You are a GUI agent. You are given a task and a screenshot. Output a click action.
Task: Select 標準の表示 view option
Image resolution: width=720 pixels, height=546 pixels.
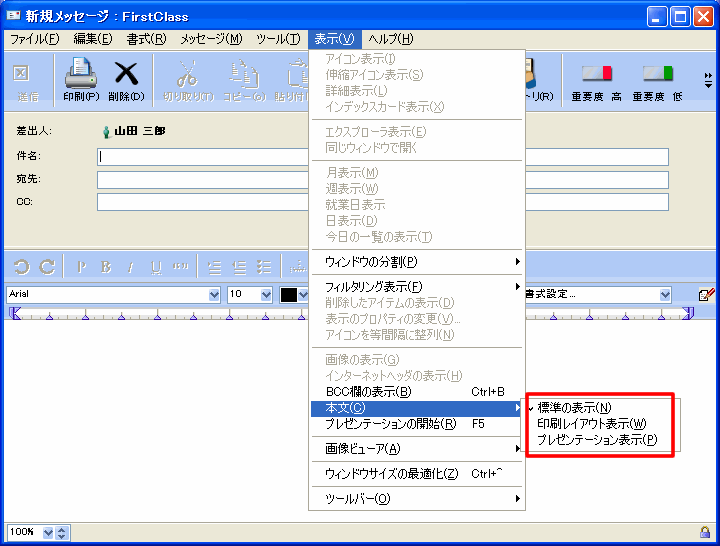[x=575, y=407]
